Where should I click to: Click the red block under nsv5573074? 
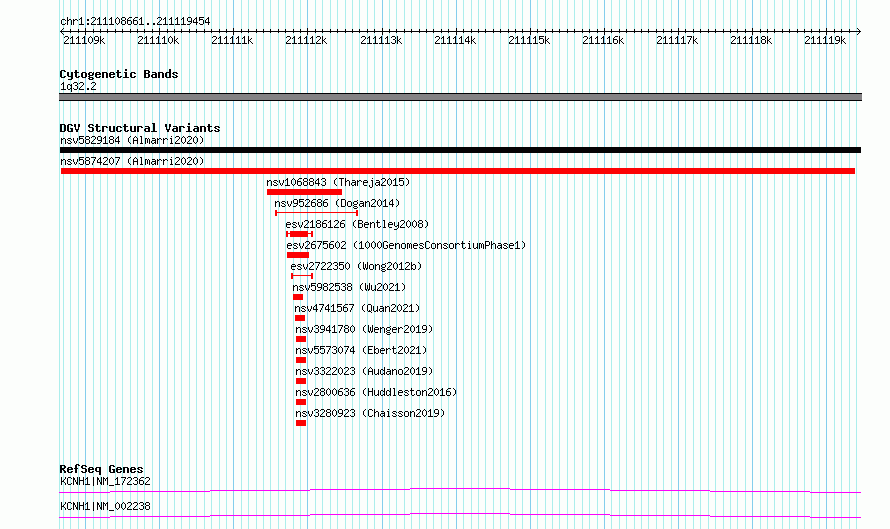point(301,360)
